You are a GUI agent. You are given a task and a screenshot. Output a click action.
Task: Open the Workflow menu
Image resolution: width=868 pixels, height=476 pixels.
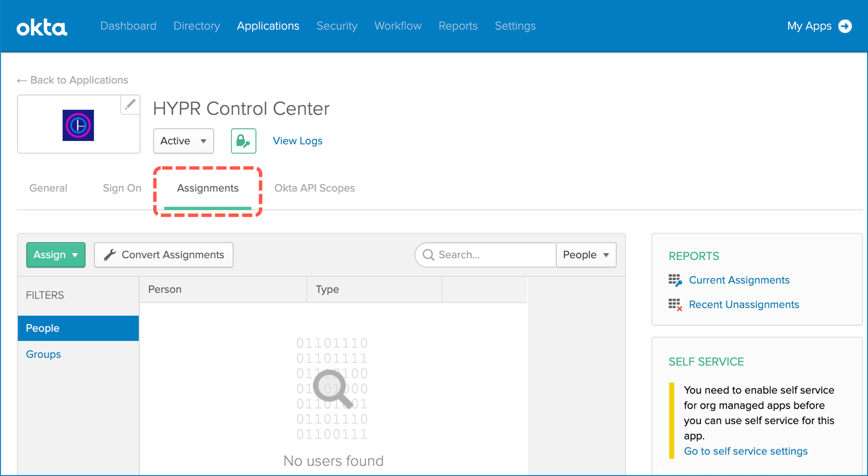tap(398, 26)
